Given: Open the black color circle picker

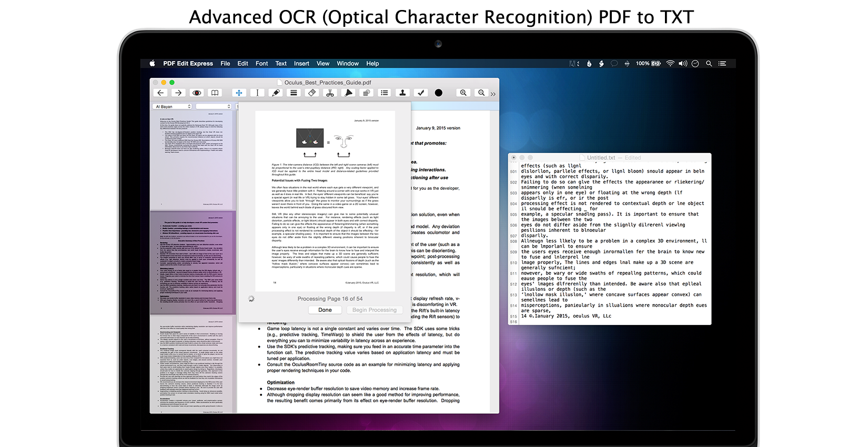Looking at the screenshot, I should click(439, 93).
